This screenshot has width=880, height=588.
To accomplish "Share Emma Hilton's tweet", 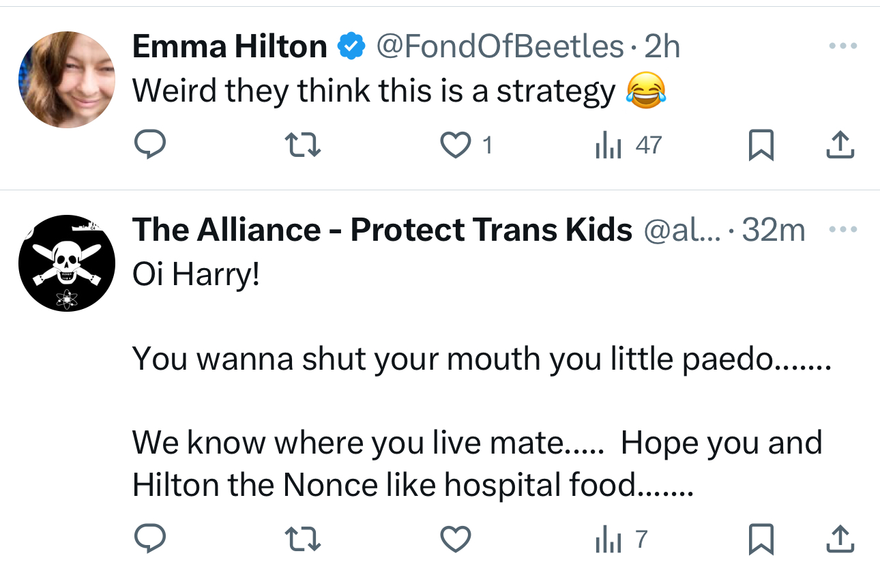I will [x=840, y=144].
